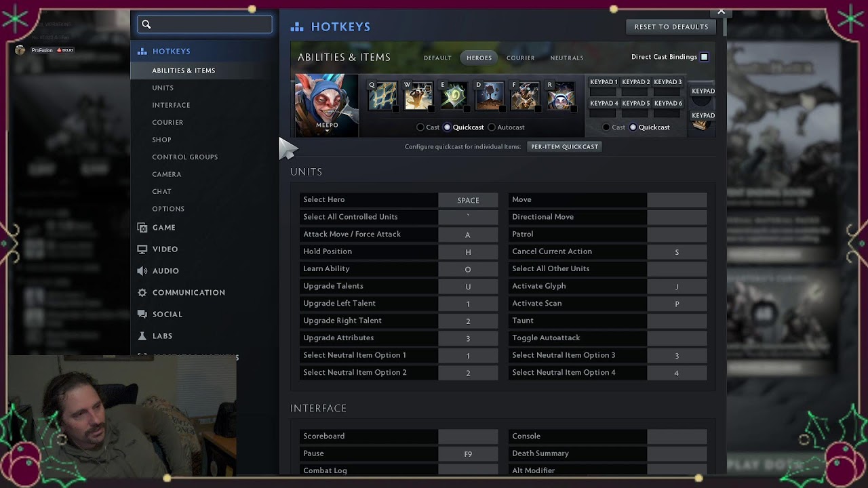Select Autocast radio for abilities
This screenshot has height=488, width=868.
(492, 127)
